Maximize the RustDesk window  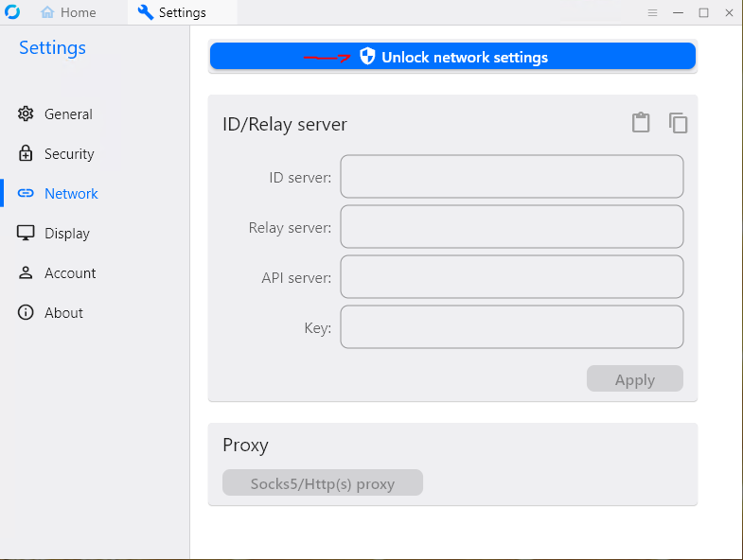pos(703,13)
